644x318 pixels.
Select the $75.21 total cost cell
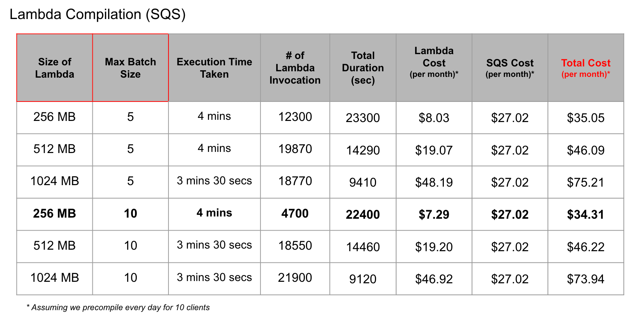click(585, 182)
